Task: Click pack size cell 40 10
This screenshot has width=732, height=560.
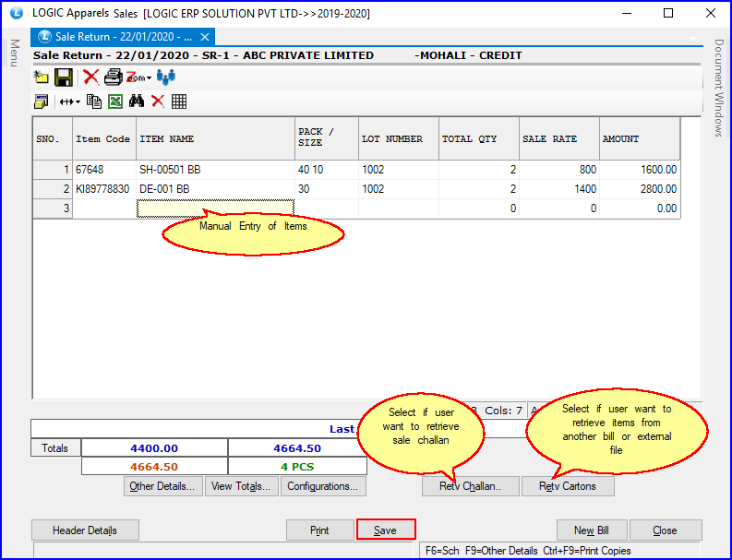Action: click(x=327, y=170)
